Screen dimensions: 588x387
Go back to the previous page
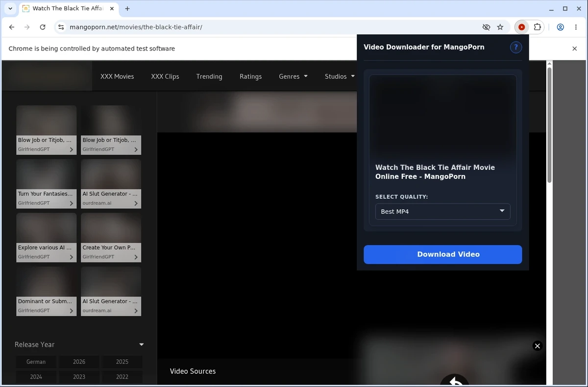[12, 27]
